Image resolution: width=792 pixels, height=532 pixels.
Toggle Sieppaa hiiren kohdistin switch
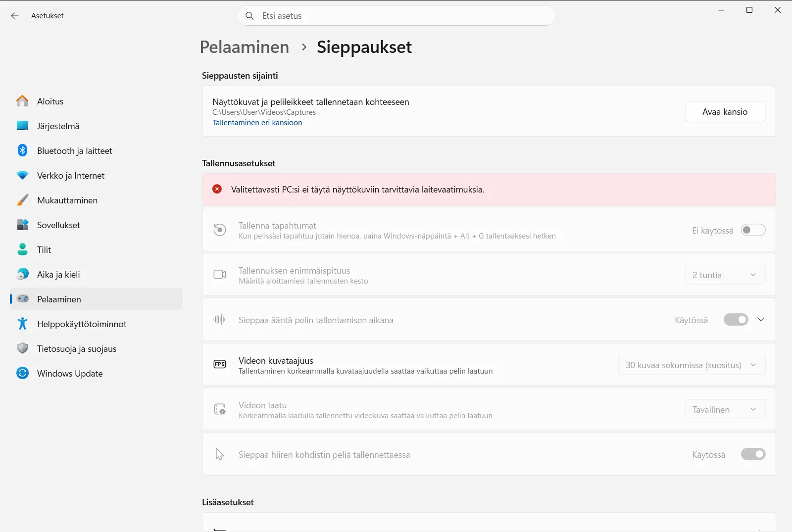click(x=753, y=454)
